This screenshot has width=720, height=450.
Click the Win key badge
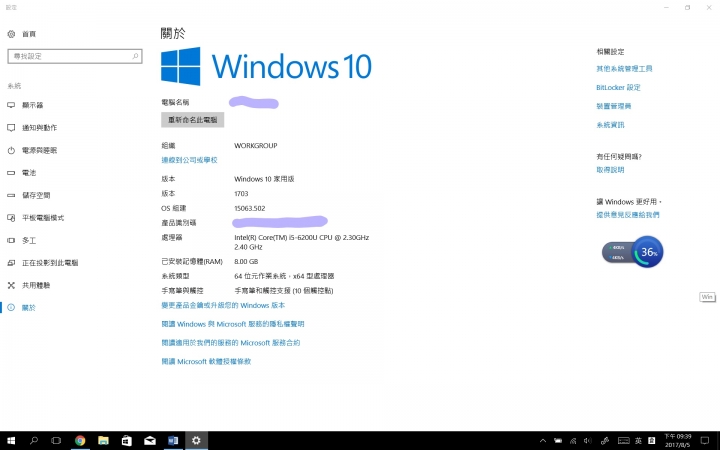pyautogui.click(x=707, y=297)
